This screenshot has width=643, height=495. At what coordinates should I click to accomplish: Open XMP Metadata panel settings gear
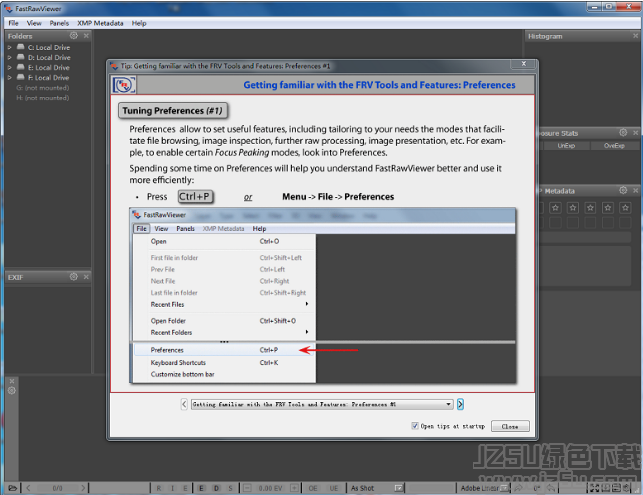tap(623, 190)
